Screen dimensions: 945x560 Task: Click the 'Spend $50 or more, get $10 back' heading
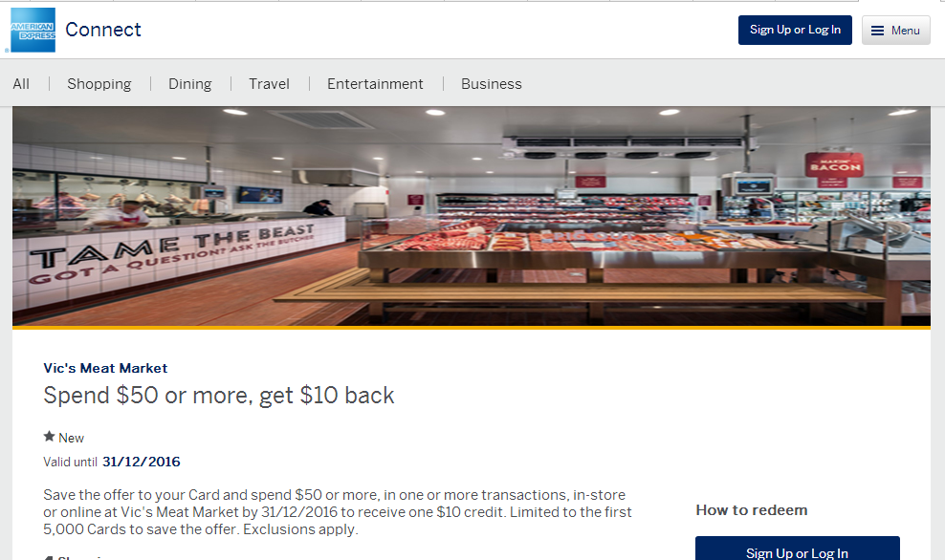[219, 396]
